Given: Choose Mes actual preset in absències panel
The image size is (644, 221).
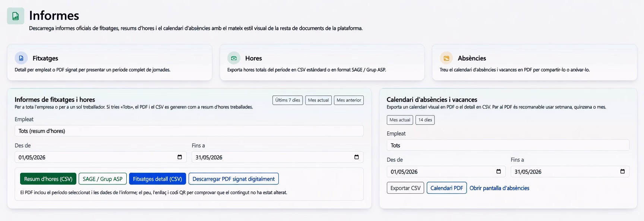Looking at the screenshot, I should (400, 120).
